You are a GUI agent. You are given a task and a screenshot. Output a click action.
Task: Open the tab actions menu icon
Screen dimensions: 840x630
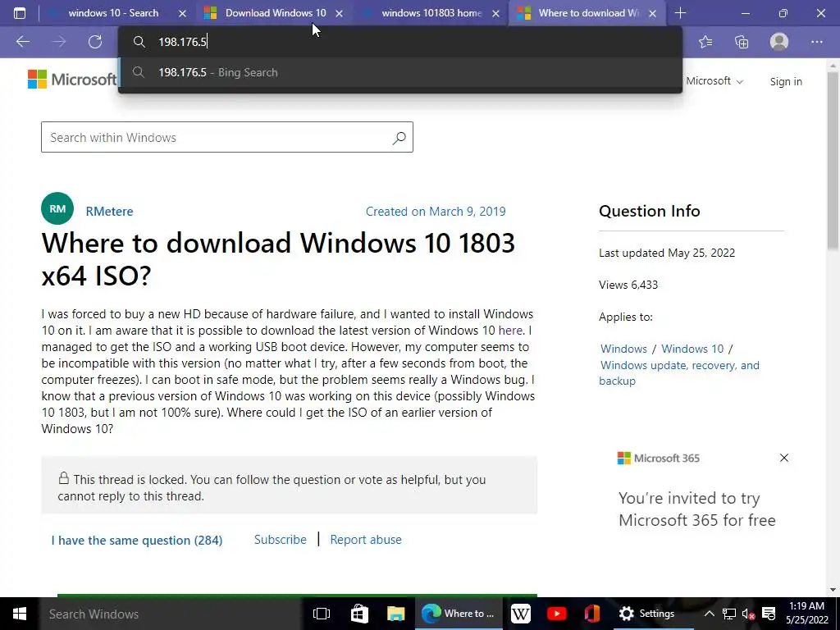20,13
